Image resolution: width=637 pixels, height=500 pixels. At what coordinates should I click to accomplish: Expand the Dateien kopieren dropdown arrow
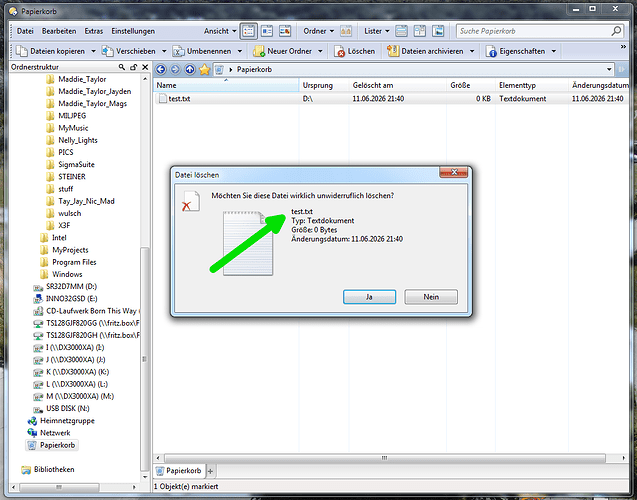click(x=93, y=51)
